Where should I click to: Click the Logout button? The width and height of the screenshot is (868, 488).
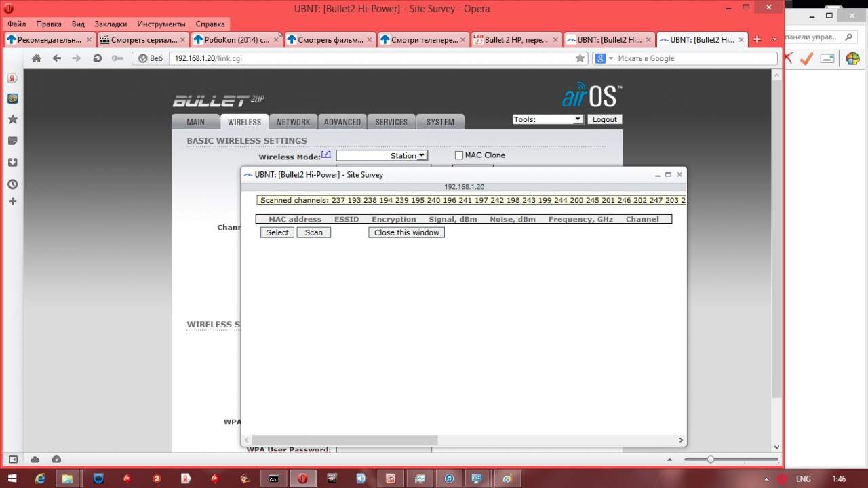(604, 119)
